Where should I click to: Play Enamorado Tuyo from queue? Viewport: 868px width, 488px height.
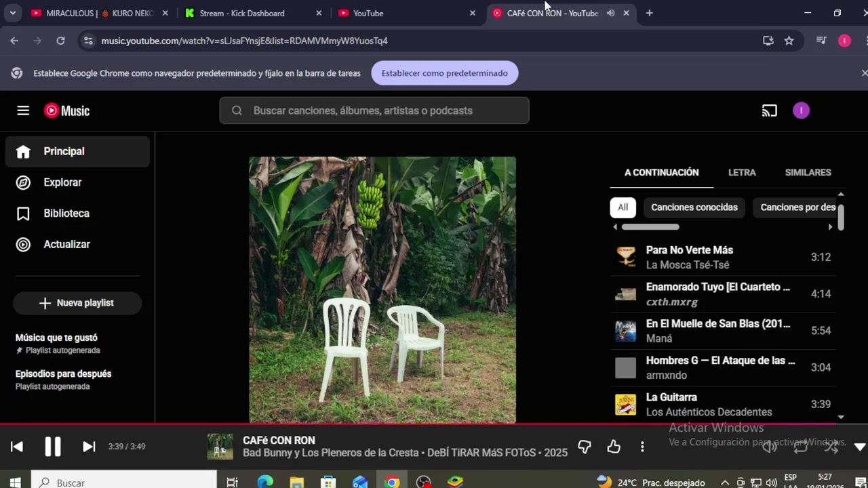(723, 293)
